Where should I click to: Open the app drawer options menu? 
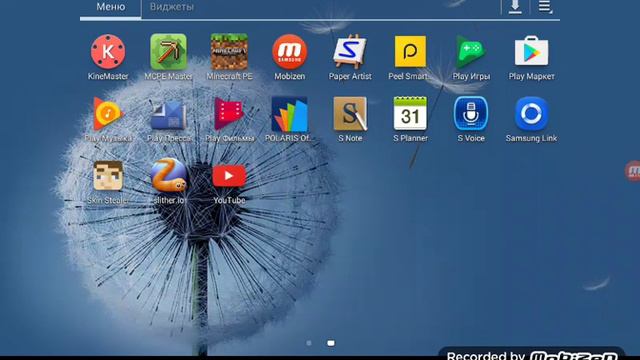[545, 7]
